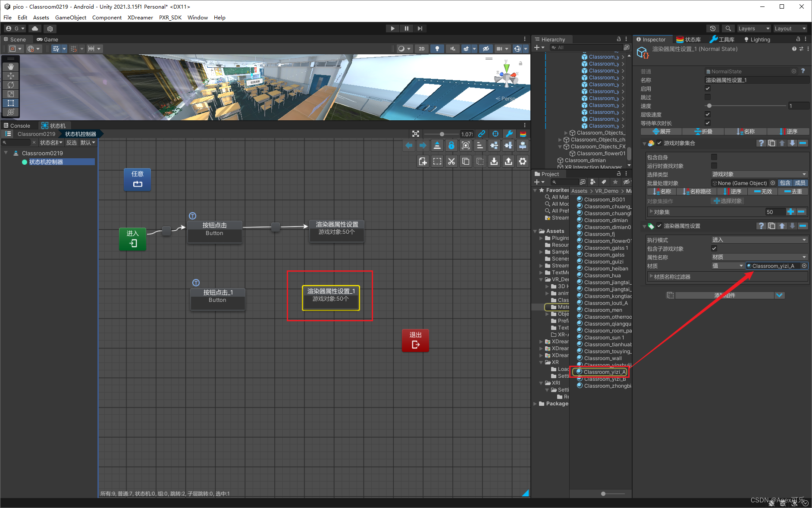Select the Rect tool in Scene view
The image size is (812, 508).
click(11, 103)
